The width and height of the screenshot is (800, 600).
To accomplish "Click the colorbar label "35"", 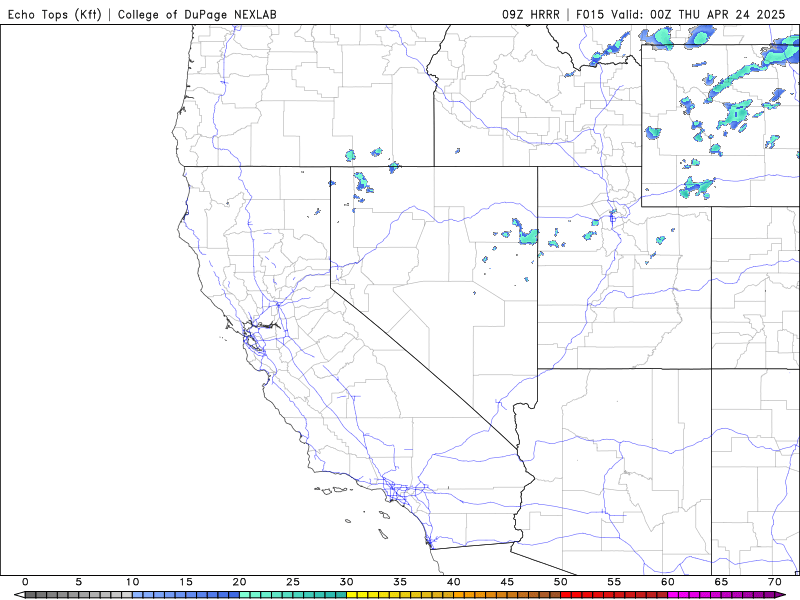I will pyautogui.click(x=400, y=582).
